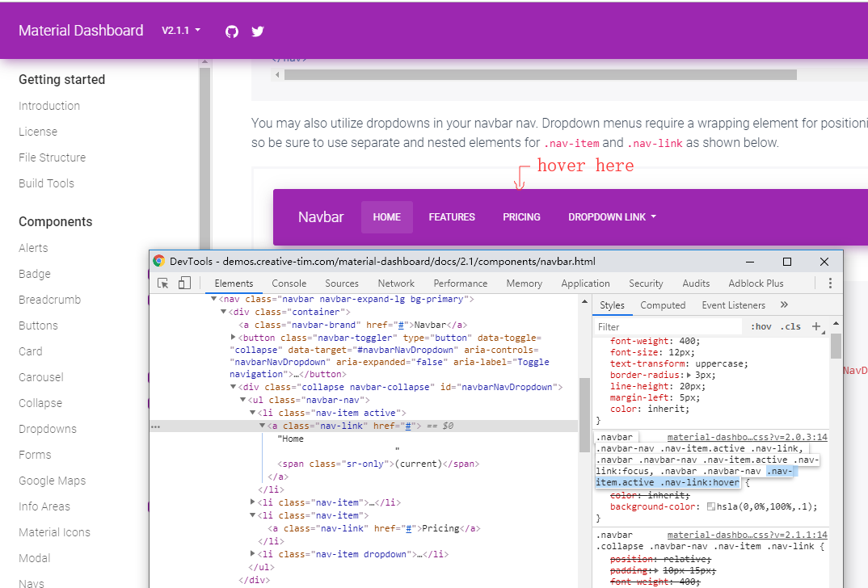Open Material Icons in the sidebar
The height and width of the screenshot is (588, 868).
pos(54,532)
